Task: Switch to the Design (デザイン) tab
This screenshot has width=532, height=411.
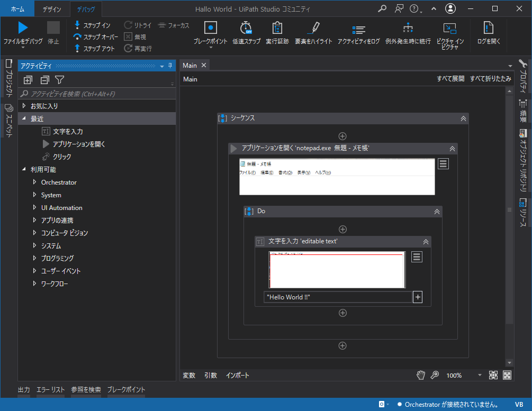Action: coord(52,9)
